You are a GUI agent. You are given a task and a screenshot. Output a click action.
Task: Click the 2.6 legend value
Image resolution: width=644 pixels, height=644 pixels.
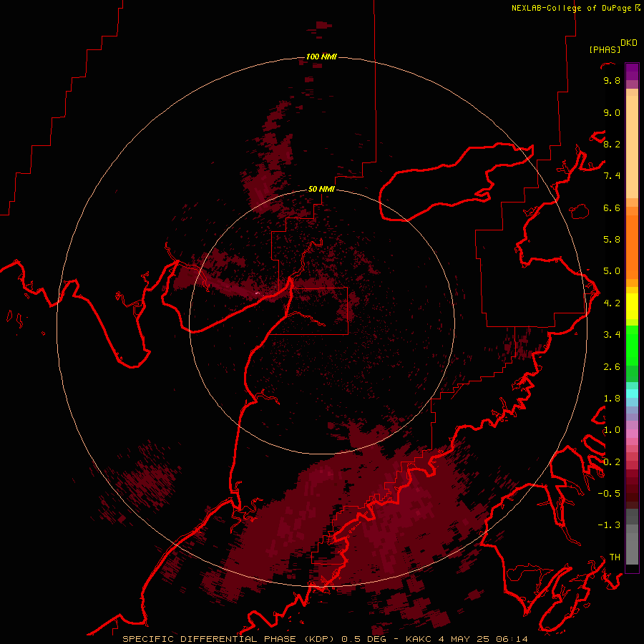point(612,367)
